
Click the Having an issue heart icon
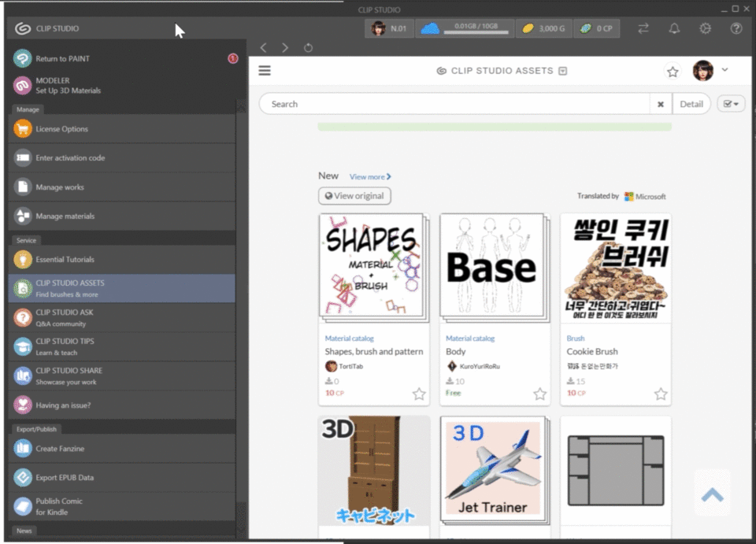pyautogui.click(x=22, y=405)
